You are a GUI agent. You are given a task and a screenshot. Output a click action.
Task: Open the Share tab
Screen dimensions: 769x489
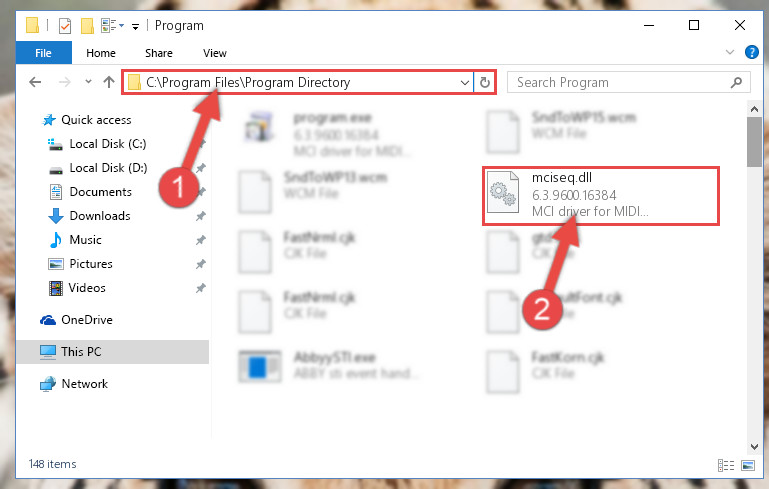click(159, 53)
